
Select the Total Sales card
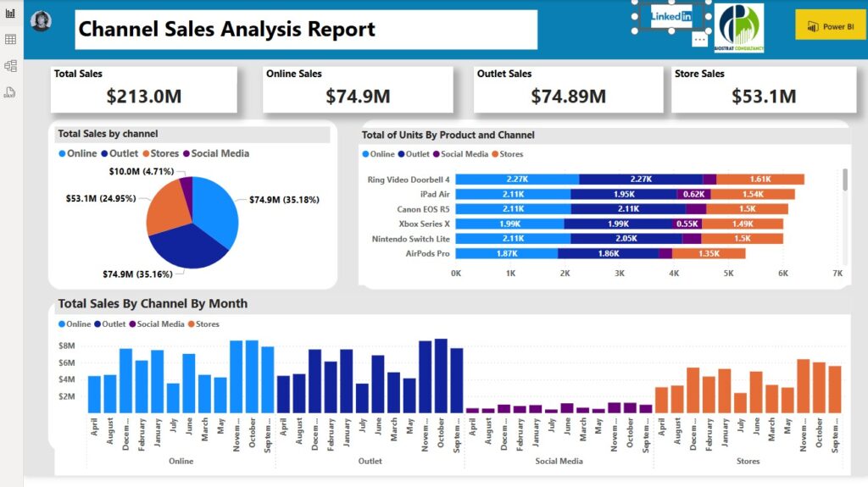[x=143, y=89]
